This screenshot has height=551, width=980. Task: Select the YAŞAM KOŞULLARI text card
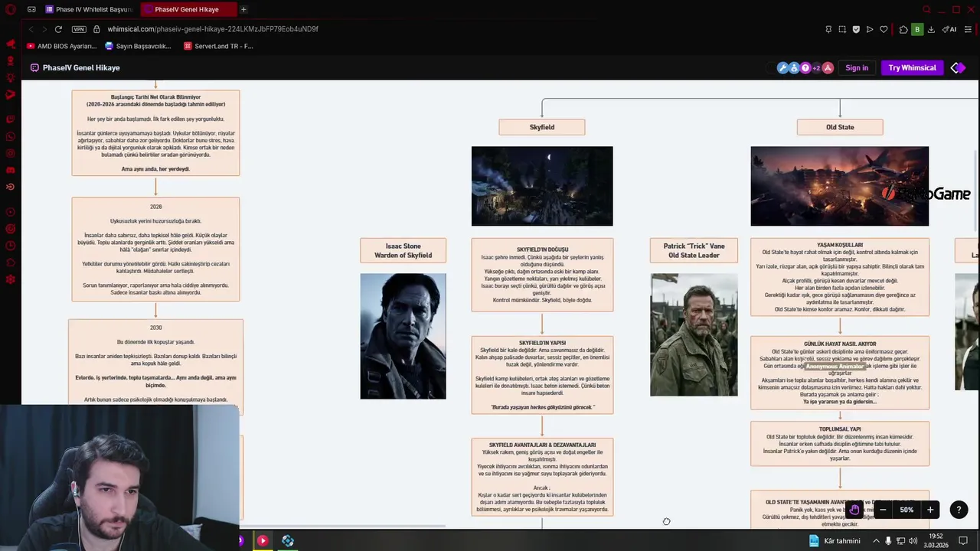point(840,277)
